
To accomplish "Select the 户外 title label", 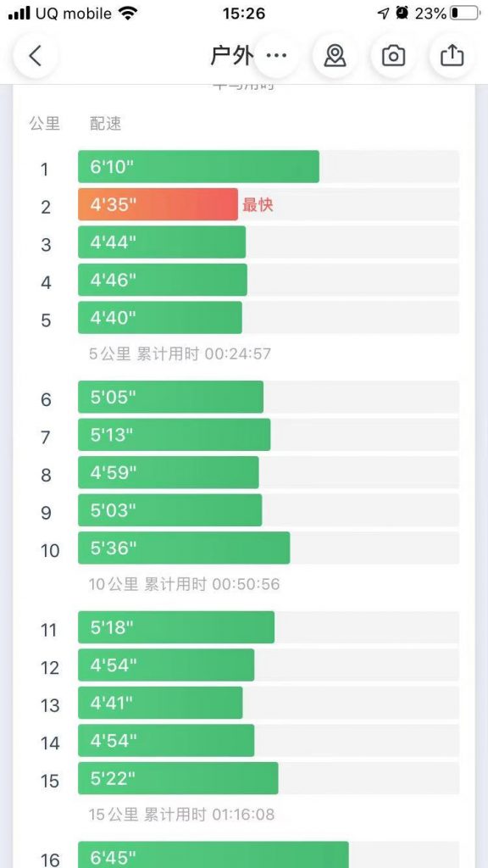I will click(x=232, y=56).
